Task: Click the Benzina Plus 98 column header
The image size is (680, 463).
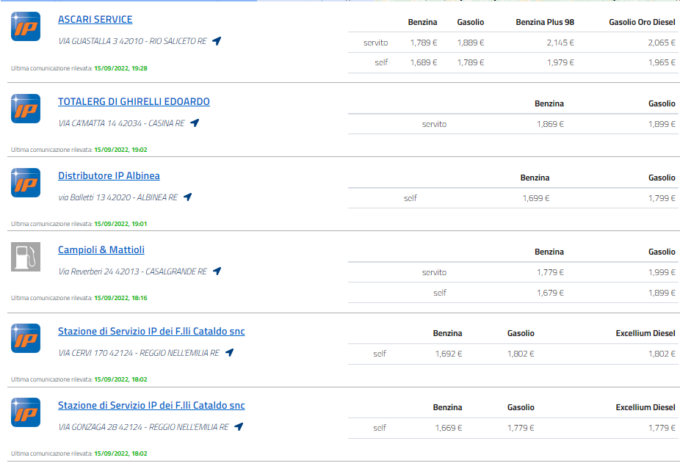Action: (x=545, y=22)
